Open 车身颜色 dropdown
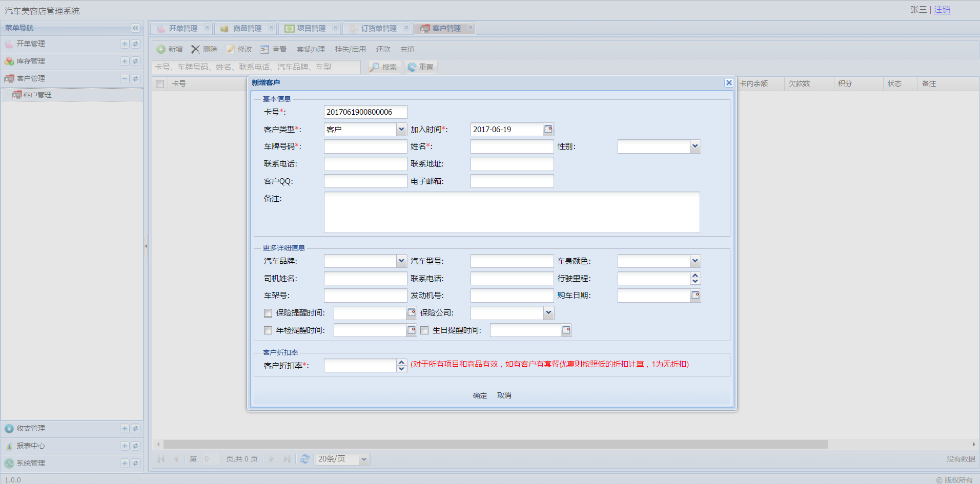The image size is (980, 484). (695, 261)
